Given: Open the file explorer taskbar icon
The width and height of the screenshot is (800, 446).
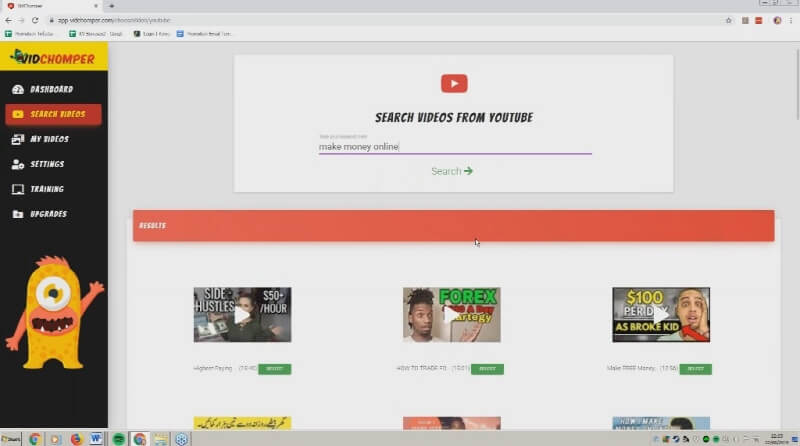Looking at the screenshot, I should tap(161, 439).
